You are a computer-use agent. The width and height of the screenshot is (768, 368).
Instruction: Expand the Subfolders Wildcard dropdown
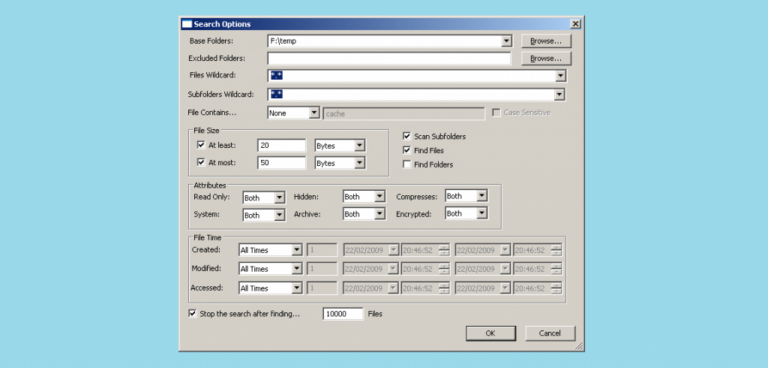point(559,95)
